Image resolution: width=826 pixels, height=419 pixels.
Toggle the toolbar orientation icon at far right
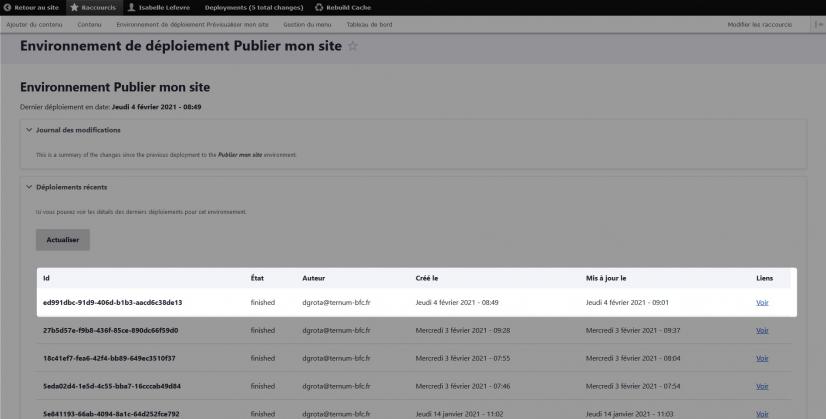tap(819, 24)
